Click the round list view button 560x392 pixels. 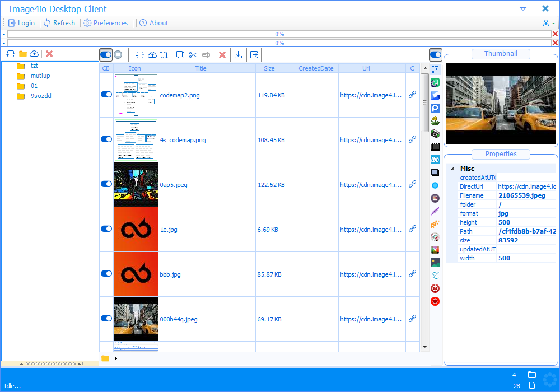118,55
